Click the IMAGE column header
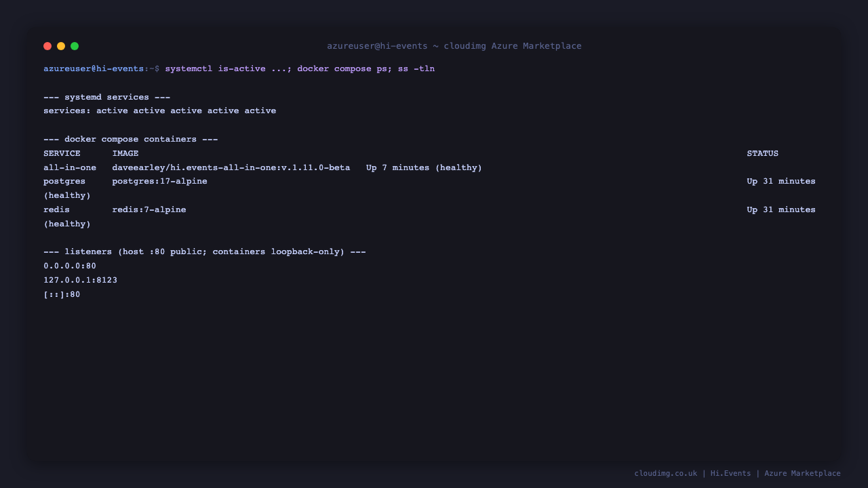 point(125,153)
